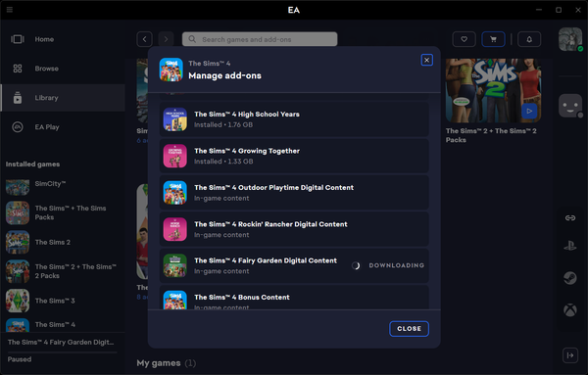Click The Sims 3 thumbnail in sidebar
588x375 pixels.
click(x=18, y=301)
